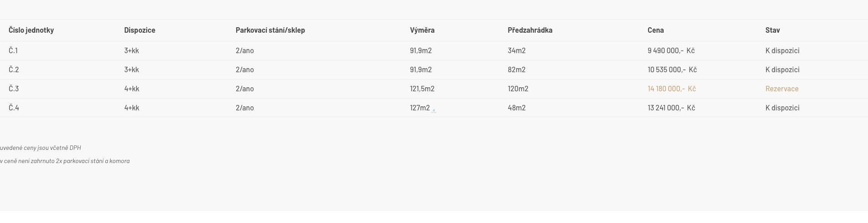
Task: Click the Dispozice column header
Action: point(140,30)
